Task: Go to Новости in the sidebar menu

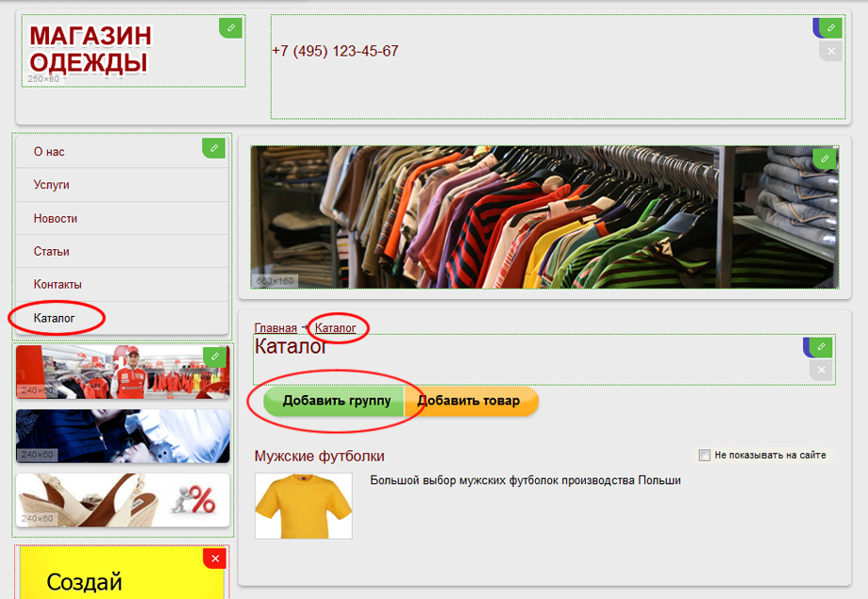Action: point(55,218)
